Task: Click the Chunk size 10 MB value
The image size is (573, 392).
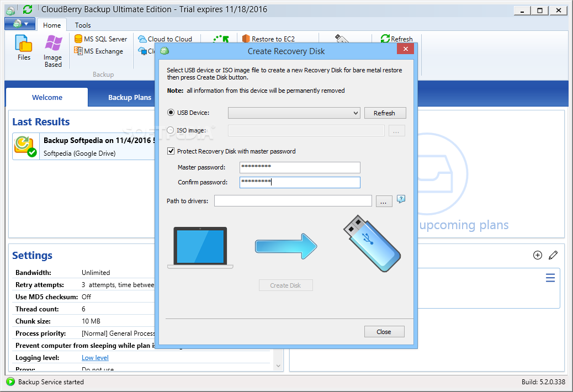Action: tap(91, 321)
